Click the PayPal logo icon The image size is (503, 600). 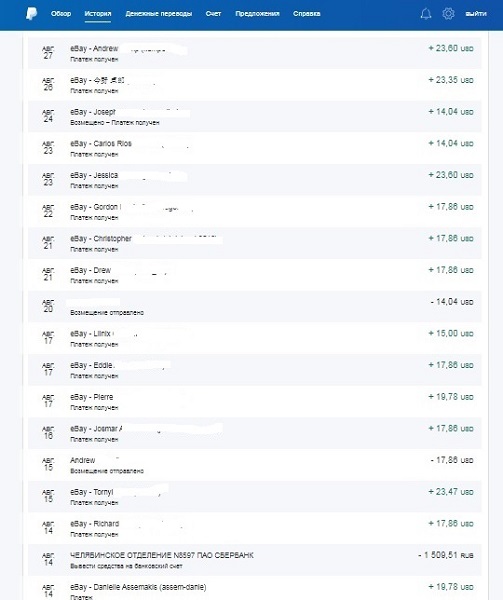32,14
